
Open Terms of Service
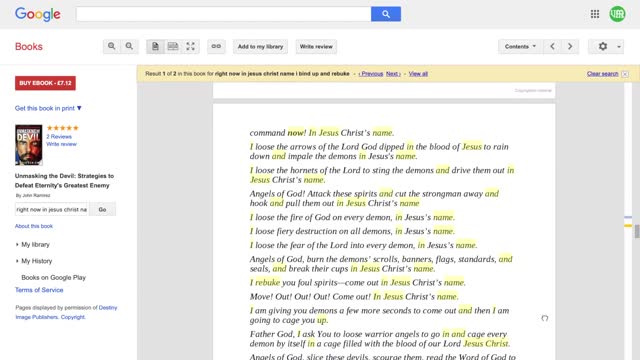(x=39, y=290)
